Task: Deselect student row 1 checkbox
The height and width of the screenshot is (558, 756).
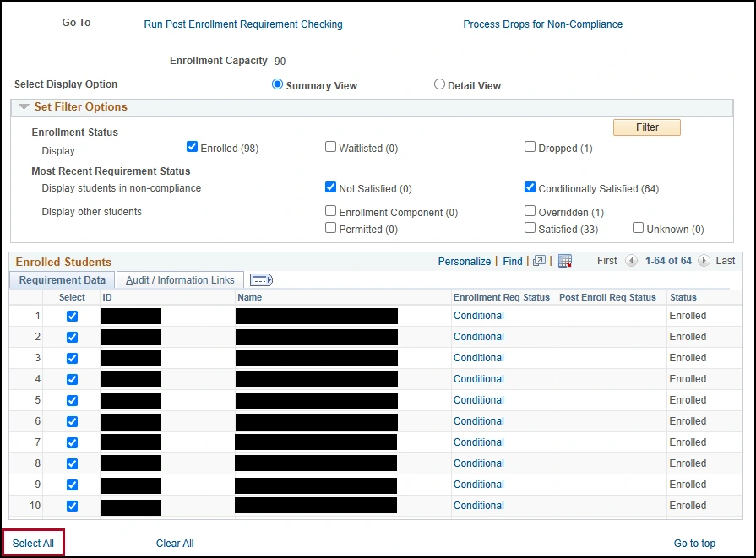Action: pos(72,316)
